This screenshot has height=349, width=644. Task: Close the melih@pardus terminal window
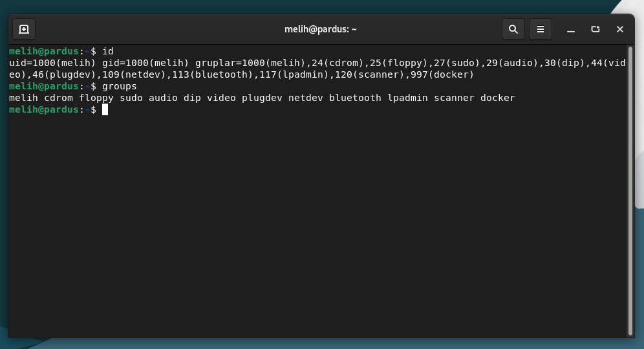click(620, 29)
